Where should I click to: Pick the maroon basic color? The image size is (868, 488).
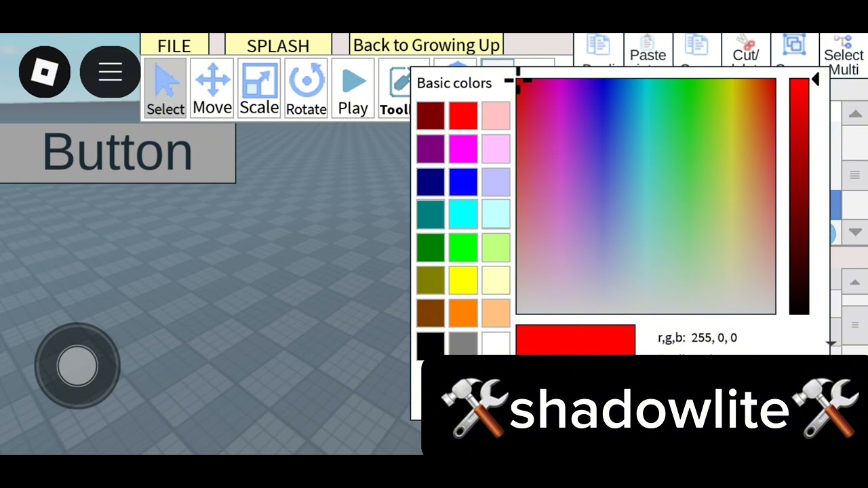(431, 116)
